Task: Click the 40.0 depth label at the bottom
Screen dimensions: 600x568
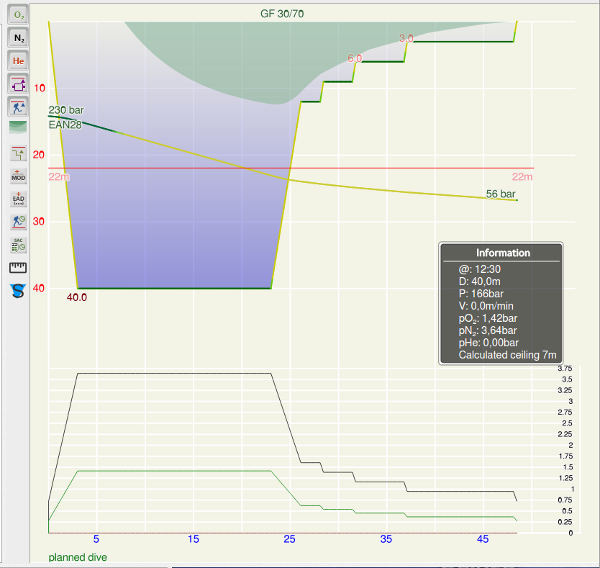Action: pos(77,297)
